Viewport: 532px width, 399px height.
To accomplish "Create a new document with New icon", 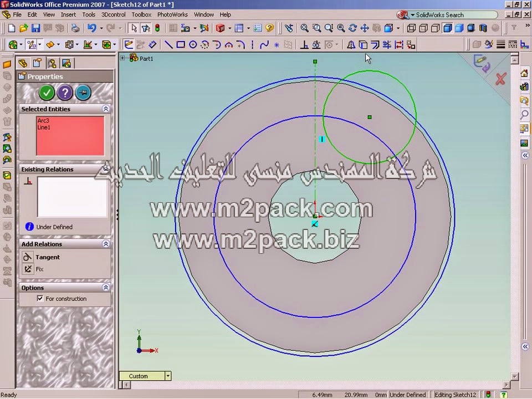I will coord(12,28).
